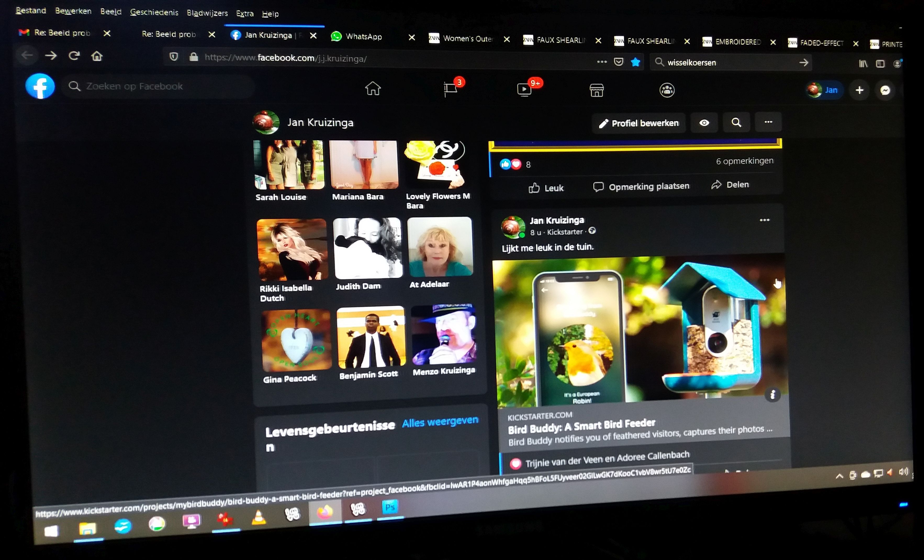Open the Bladwijzers menu
Viewport: 924px width, 560px height.
tap(207, 13)
